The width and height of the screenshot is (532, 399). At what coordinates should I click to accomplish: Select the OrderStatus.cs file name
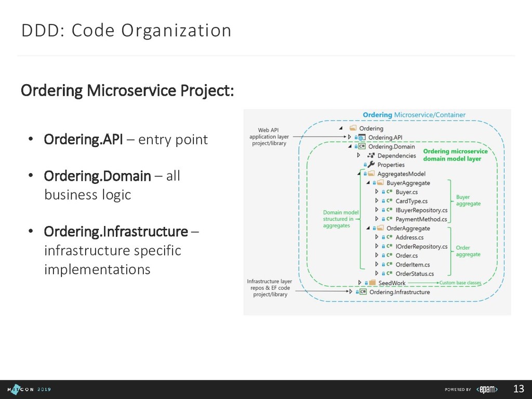415,274
